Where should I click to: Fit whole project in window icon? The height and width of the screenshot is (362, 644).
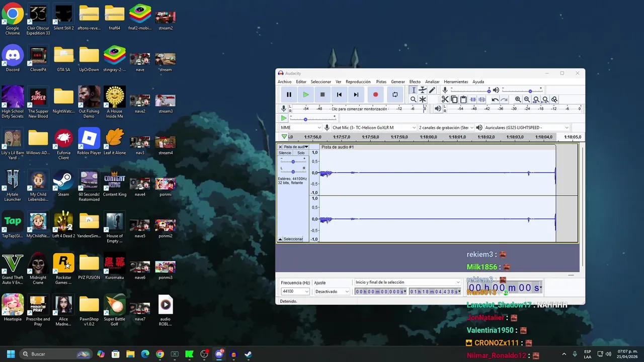pos(545,100)
